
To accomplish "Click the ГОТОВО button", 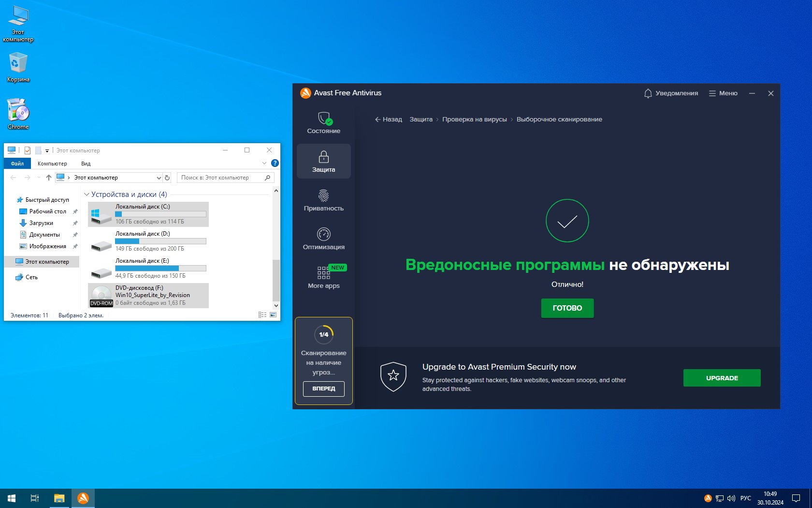I will click(x=567, y=308).
